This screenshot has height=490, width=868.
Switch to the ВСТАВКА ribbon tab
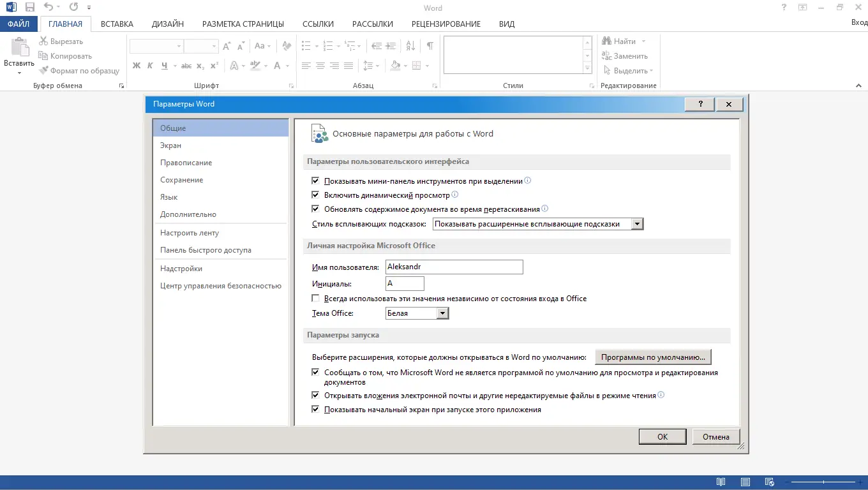point(117,24)
